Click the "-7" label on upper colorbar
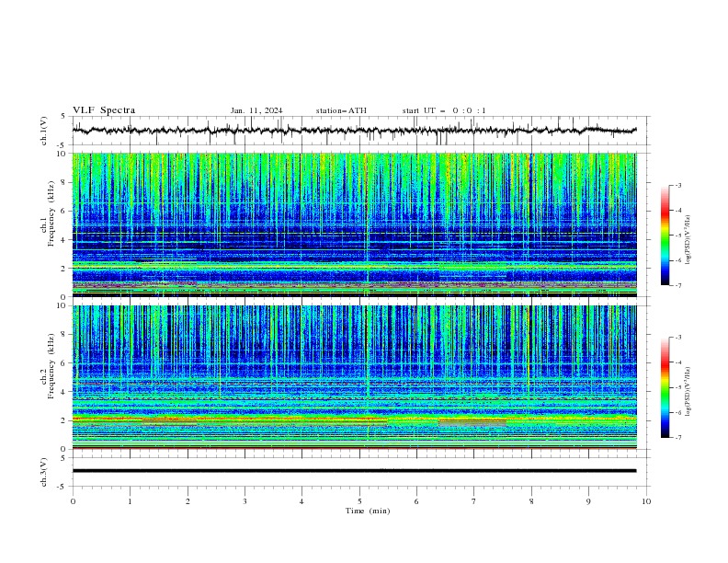The image size is (728, 563). tap(677, 285)
